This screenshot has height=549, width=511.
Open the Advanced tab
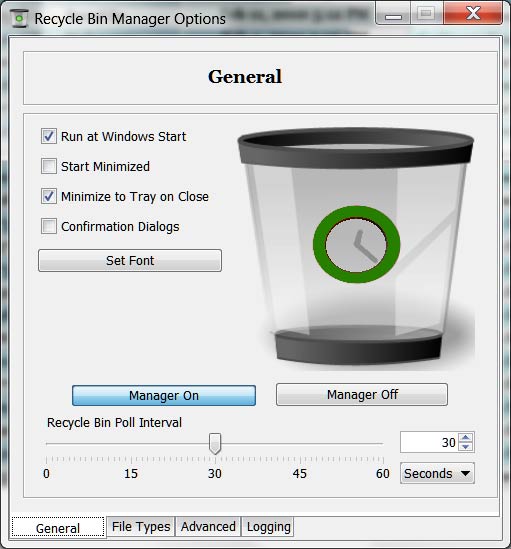click(208, 527)
